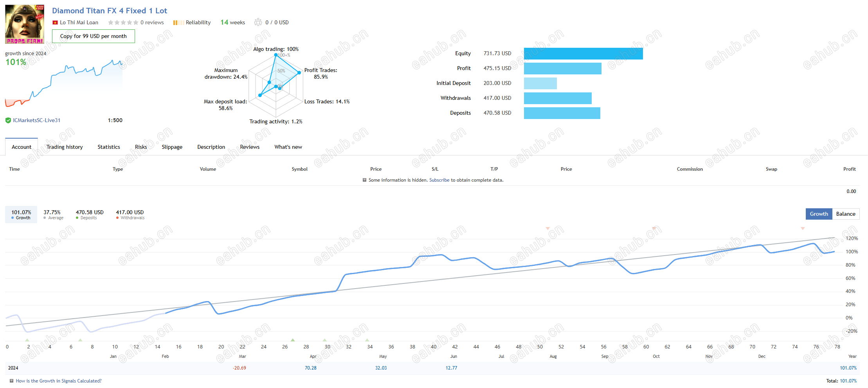Select the Growth chart view button
This screenshot has height=388, width=868.
(819, 214)
